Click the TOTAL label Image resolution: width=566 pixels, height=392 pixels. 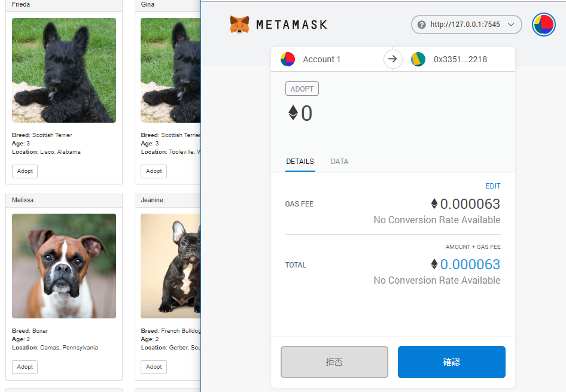pyautogui.click(x=296, y=265)
